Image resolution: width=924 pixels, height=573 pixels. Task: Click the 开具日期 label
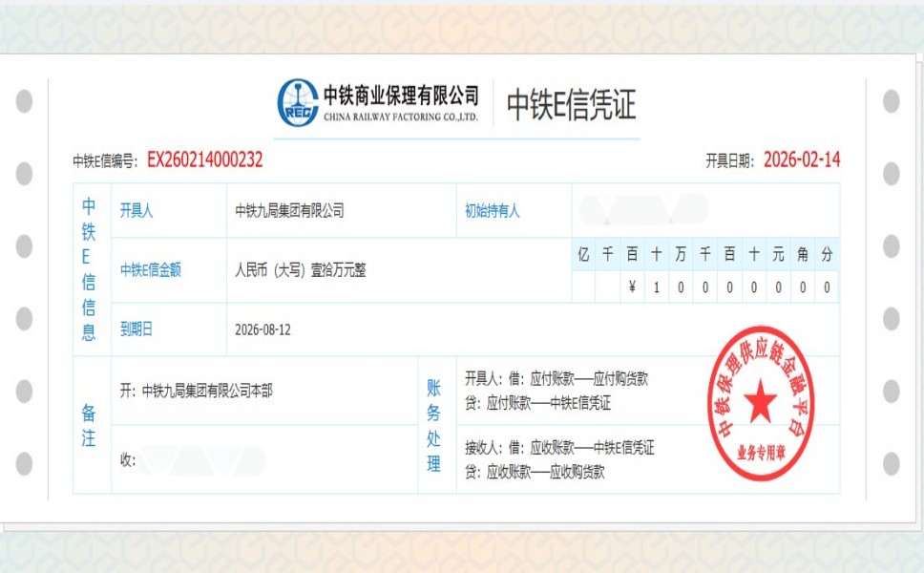730,161
